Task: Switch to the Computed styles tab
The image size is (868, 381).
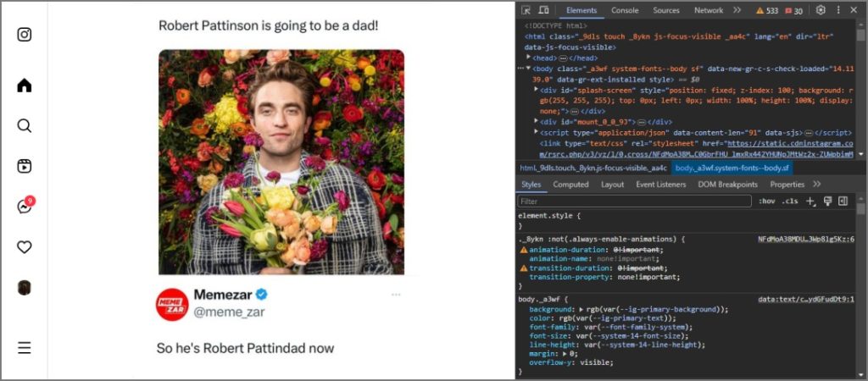Action: coord(570,185)
